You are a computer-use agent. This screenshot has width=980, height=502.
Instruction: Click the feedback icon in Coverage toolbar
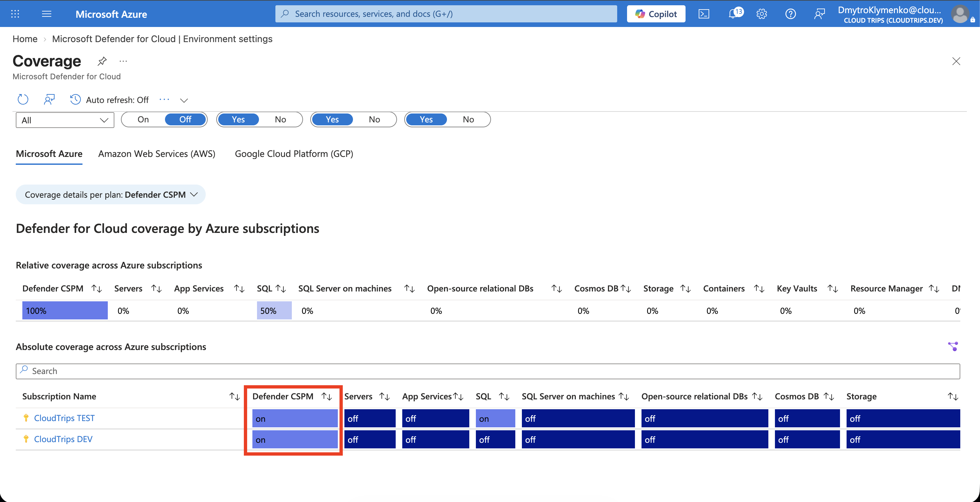pos(49,99)
